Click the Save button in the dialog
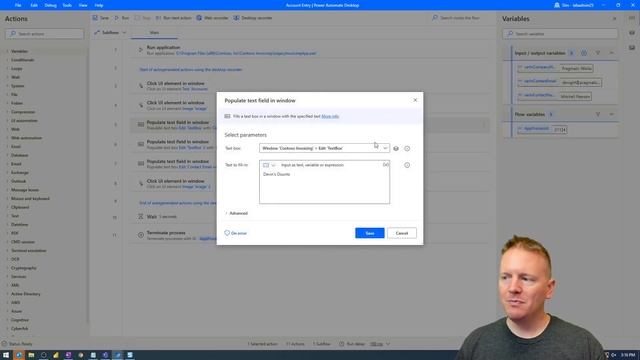The height and width of the screenshot is (360, 640). click(369, 233)
